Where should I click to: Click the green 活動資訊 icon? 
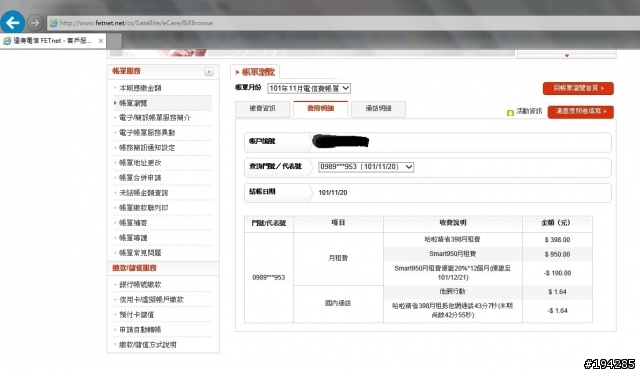click(510, 112)
